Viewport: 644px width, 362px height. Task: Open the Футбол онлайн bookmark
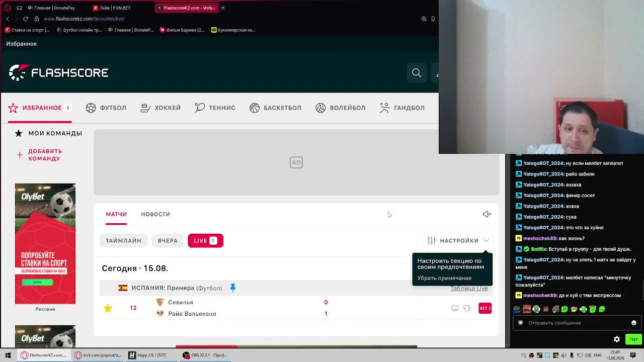[x=79, y=30]
